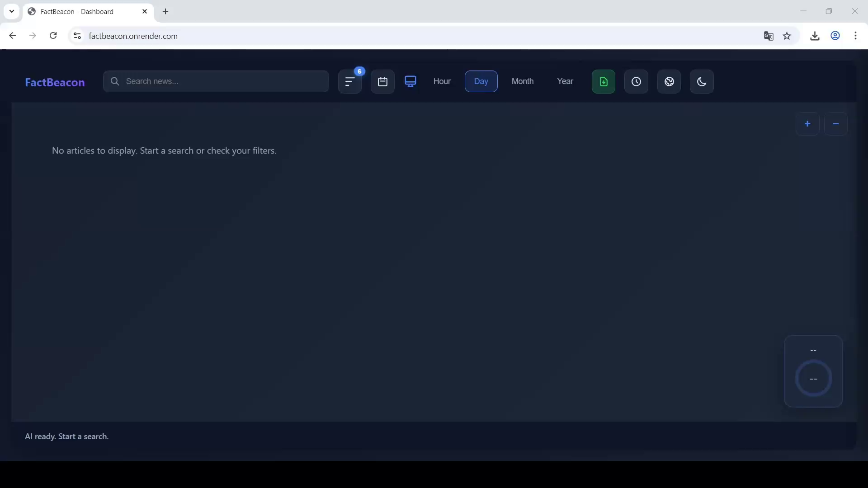Open the clock history icon
Screen dimensions: 868x488
click(636, 82)
